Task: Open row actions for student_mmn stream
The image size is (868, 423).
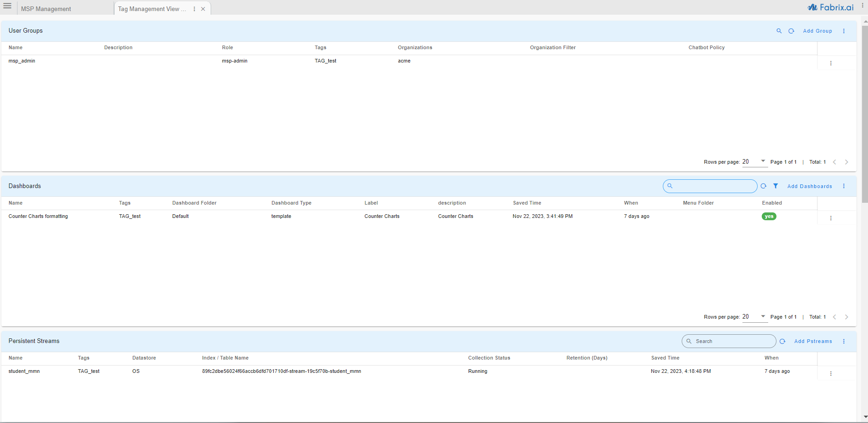Action: point(831,373)
